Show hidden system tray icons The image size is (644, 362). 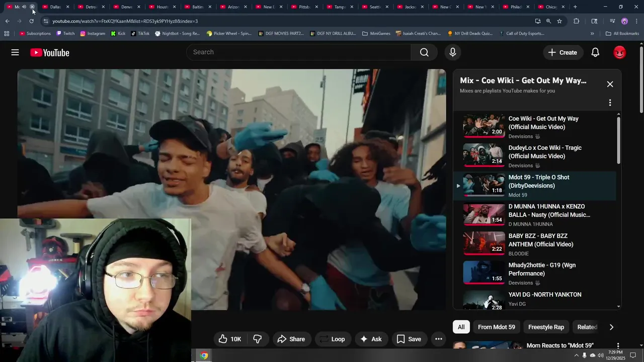tap(576, 355)
